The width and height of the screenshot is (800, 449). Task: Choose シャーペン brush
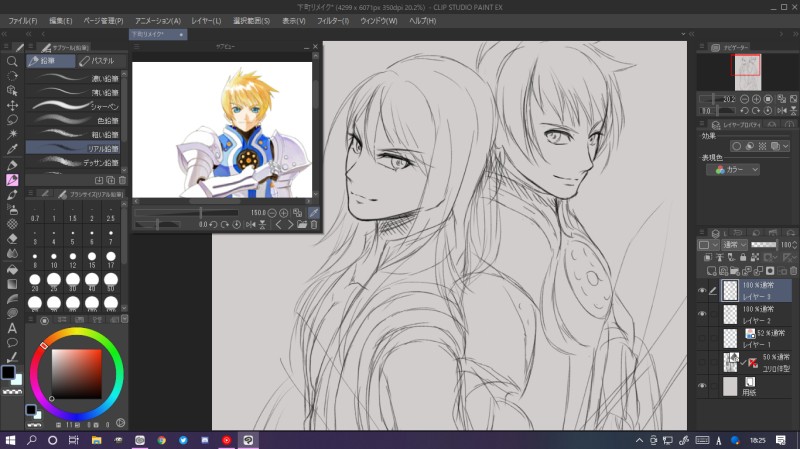click(x=73, y=106)
